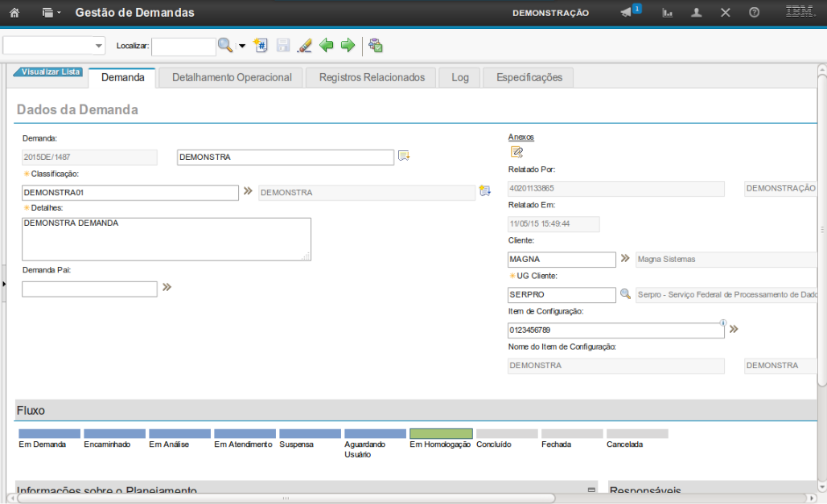Open the Classificação detail menu chevron
Screen dimensions: 827x504
pyautogui.click(x=248, y=191)
